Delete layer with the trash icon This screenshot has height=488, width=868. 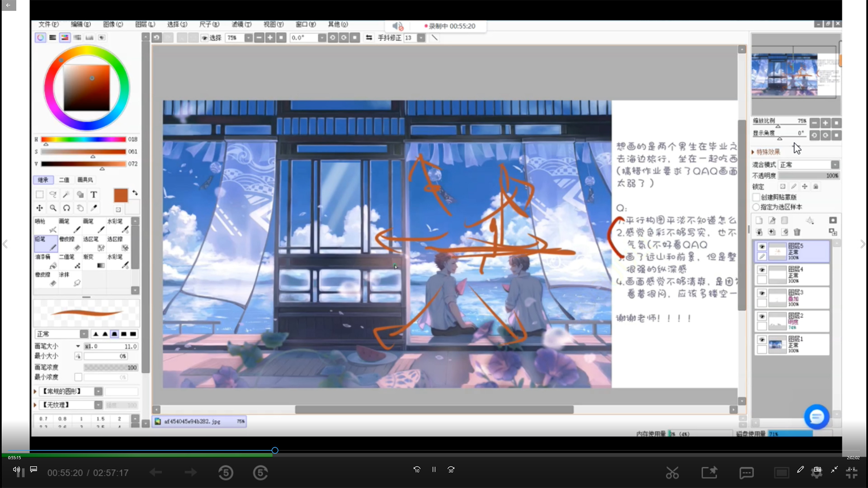[797, 232]
